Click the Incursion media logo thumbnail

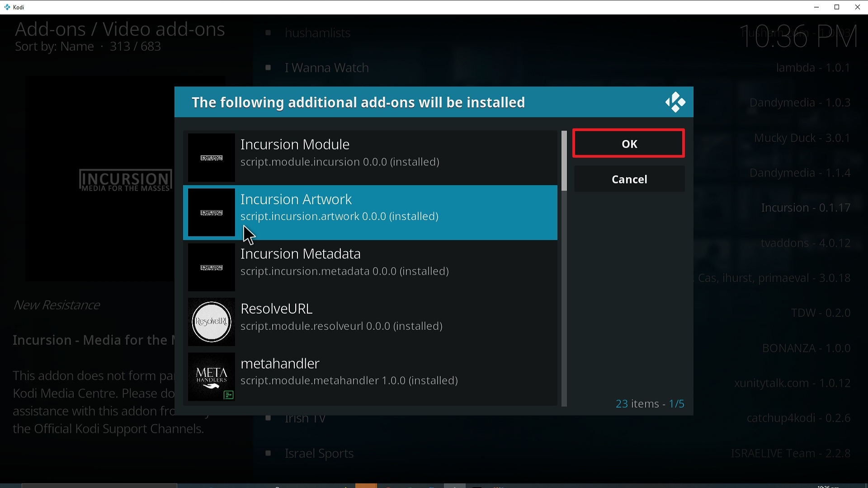(x=125, y=181)
